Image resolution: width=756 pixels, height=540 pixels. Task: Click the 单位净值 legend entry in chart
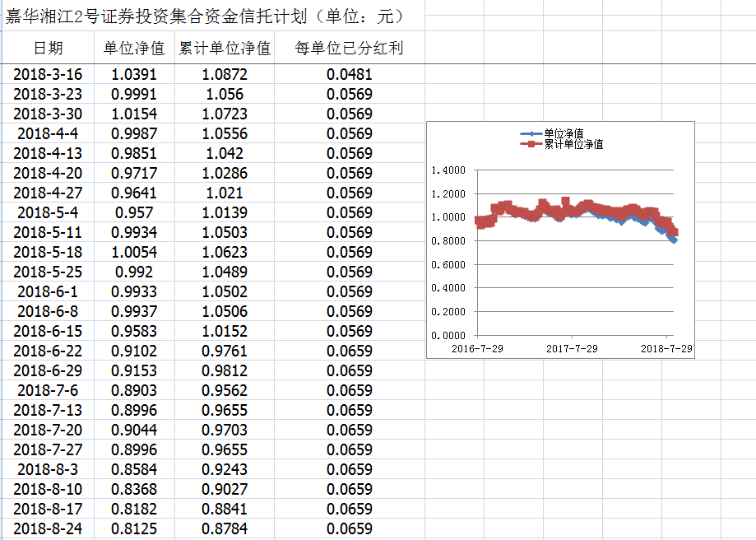coord(553,133)
